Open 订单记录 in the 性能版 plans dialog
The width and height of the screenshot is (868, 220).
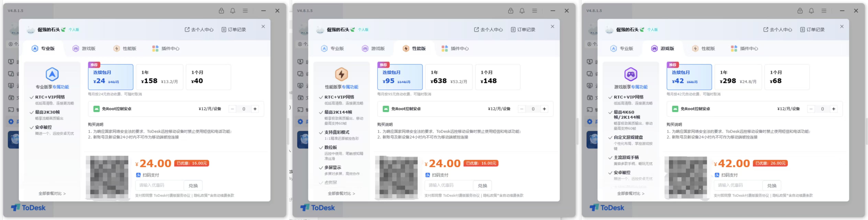(523, 30)
